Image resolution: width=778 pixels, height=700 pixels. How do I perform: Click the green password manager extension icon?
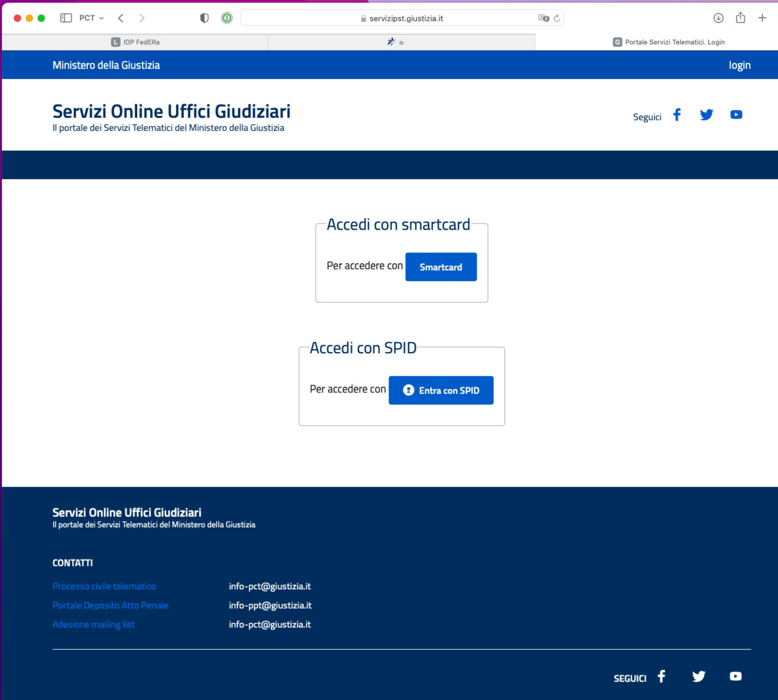coord(227,18)
